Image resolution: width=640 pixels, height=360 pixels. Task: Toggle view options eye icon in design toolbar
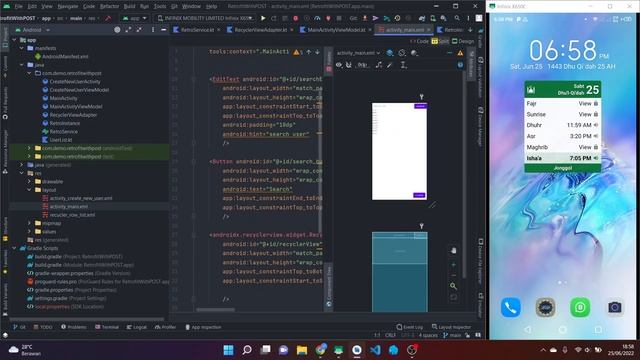click(339, 65)
